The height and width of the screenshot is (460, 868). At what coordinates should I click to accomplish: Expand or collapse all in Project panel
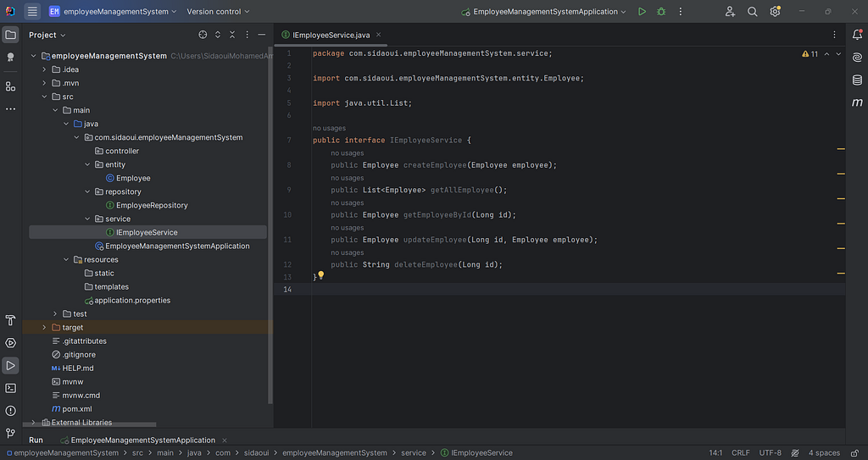218,35
